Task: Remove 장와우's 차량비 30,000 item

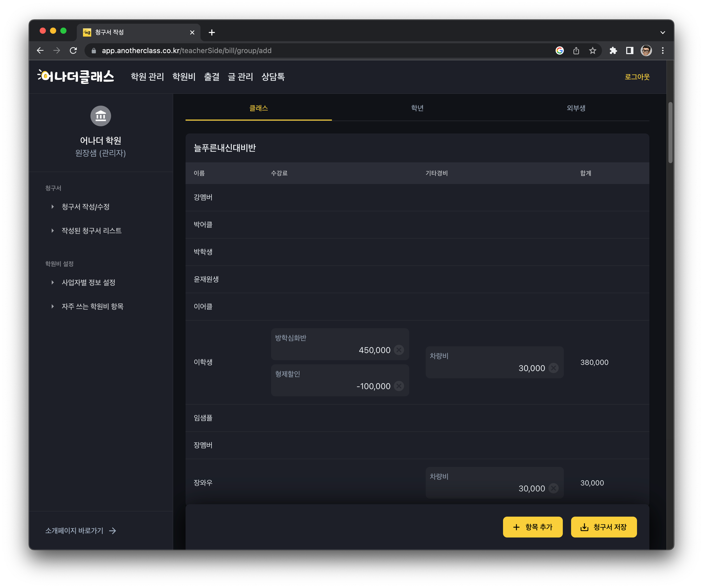Action: (553, 488)
